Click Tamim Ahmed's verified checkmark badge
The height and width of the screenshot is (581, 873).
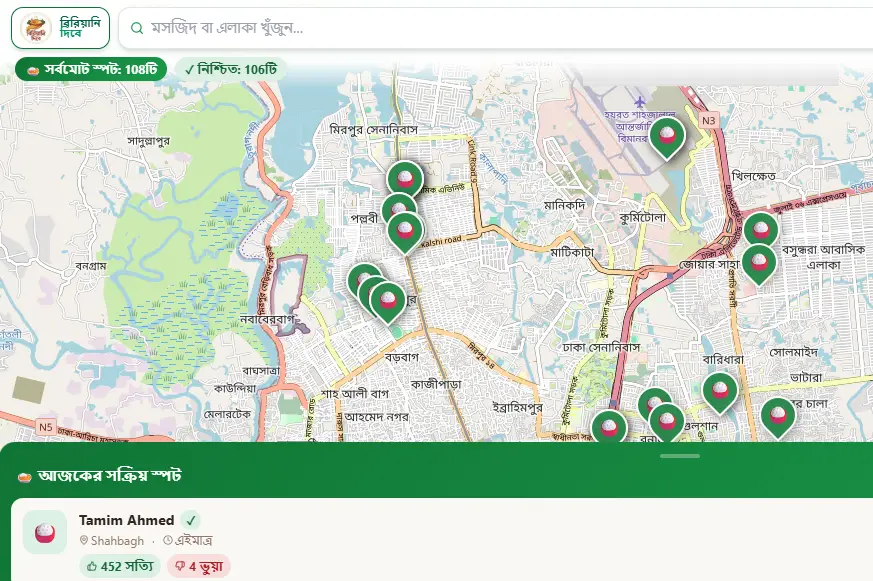tap(190, 520)
